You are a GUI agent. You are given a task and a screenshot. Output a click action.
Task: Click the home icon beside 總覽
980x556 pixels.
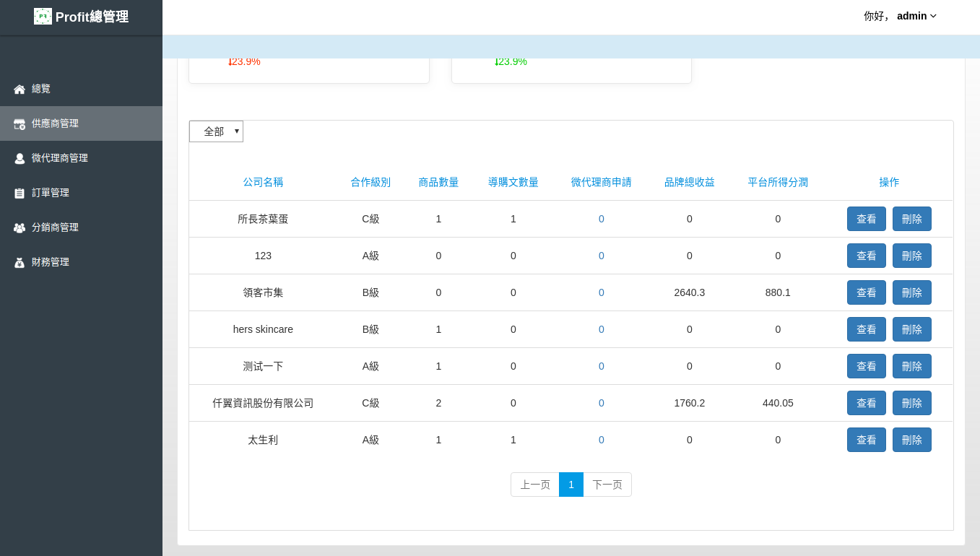click(19, 90)
